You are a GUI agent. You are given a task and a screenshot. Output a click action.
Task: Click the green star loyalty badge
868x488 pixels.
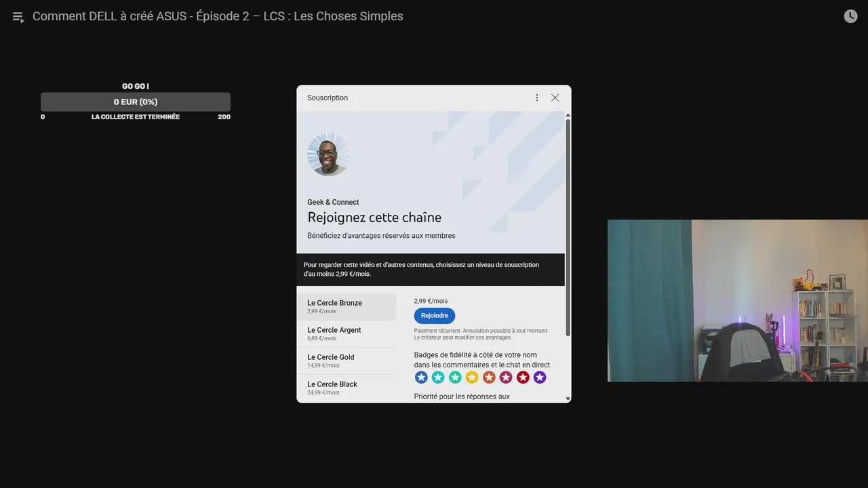pos(455,378)
